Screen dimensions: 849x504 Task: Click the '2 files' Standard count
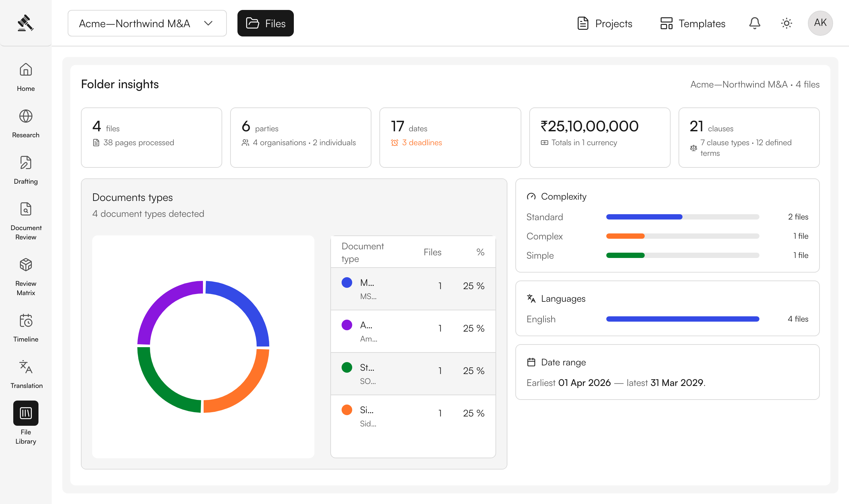(798, 217)
